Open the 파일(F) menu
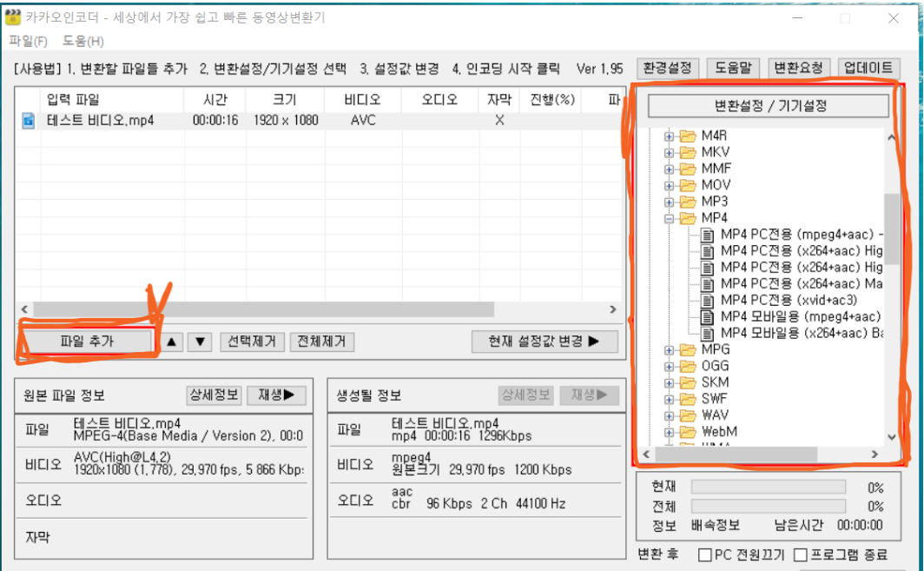The width and height of the screenshot is (924, 571). (29, 42)
